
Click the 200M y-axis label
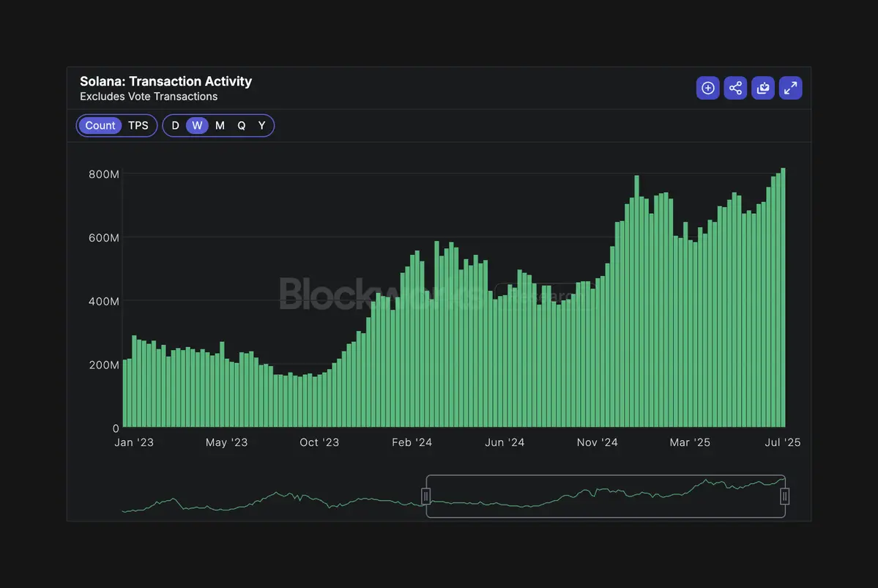(x=104, y=365)
